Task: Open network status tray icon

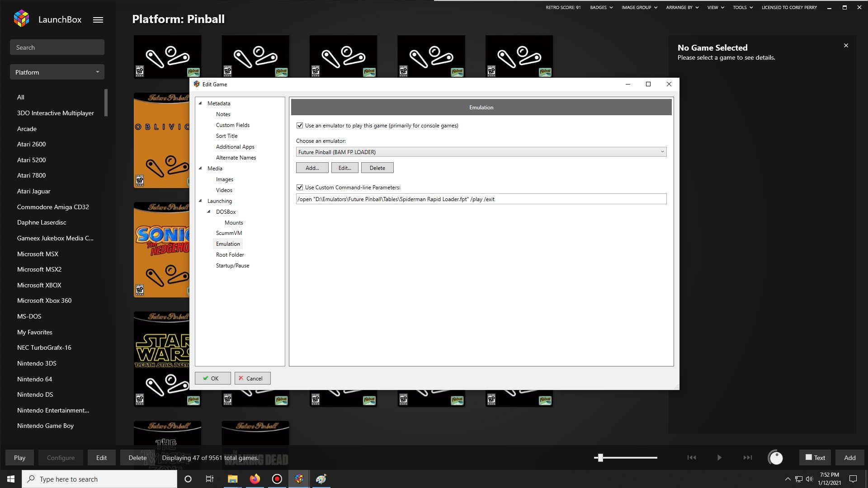Action: [x=799, y=479]
